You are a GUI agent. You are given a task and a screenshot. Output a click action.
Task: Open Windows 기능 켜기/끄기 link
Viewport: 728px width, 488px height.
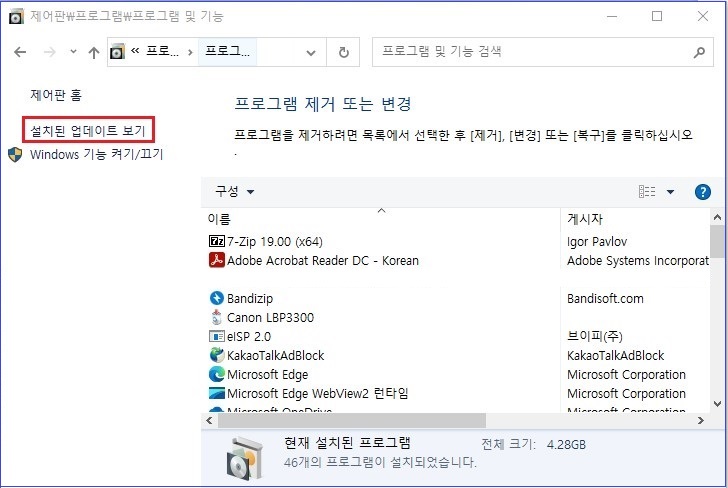coord(97,154)
